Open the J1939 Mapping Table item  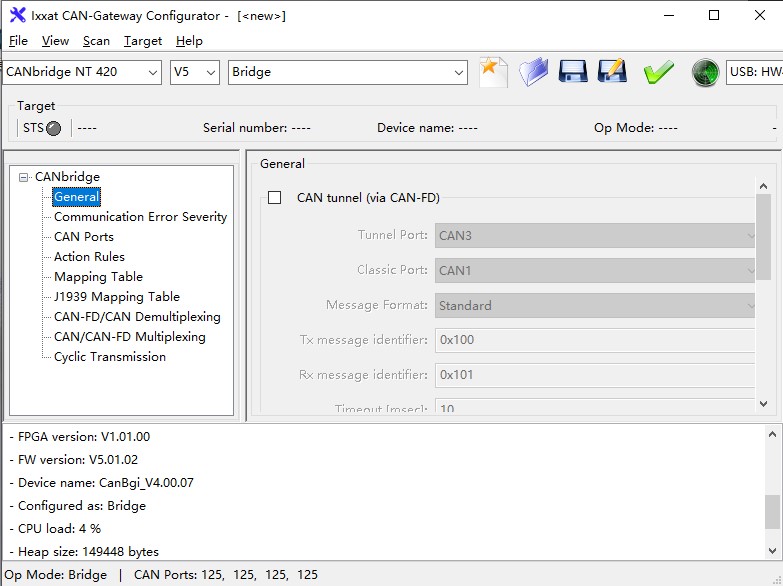point(117,297)
